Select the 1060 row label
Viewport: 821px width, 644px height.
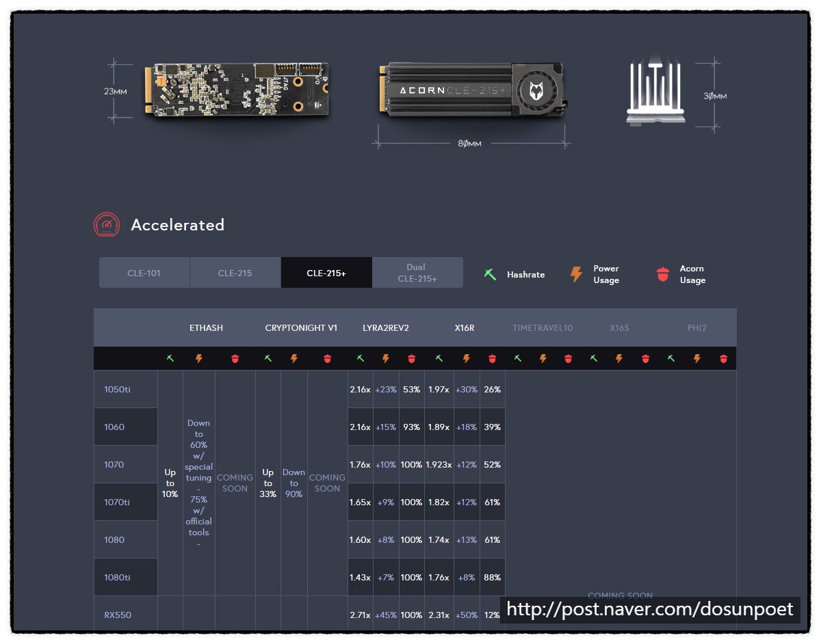pyautogui.click(x=126, y=427)
